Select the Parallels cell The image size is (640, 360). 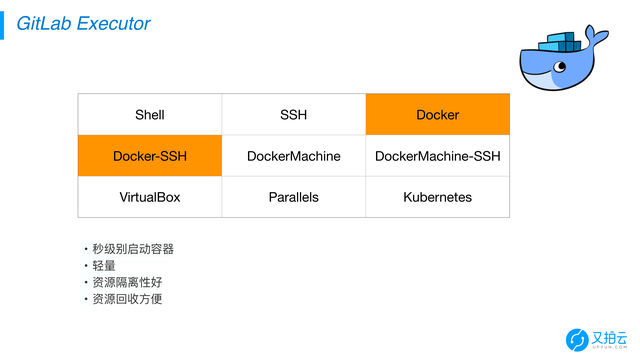click(293, 197)
